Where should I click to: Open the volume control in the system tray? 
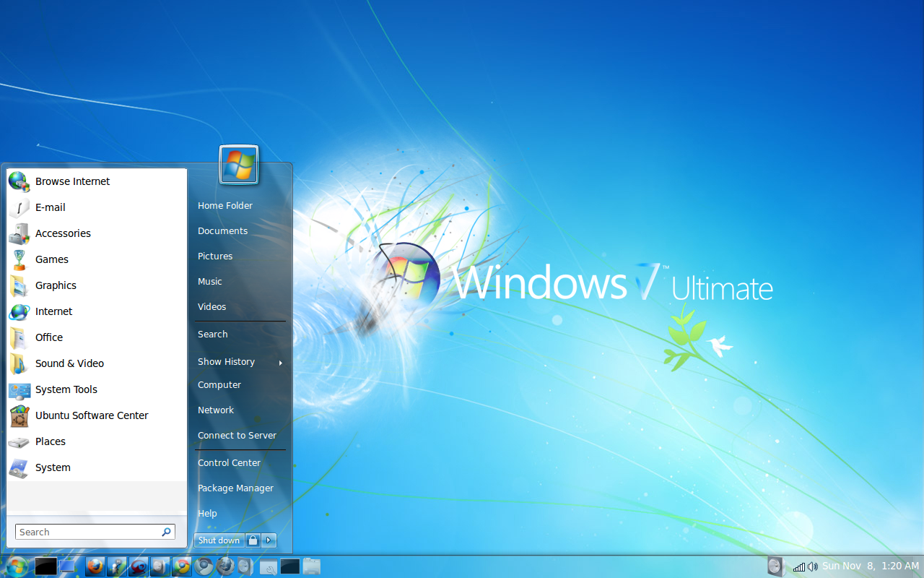pos(813,566)
